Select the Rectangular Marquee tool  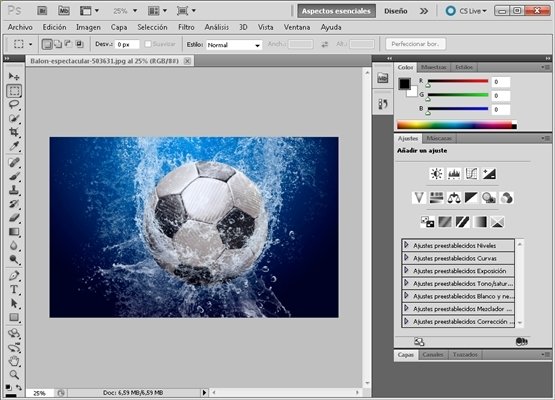point(14,91)
